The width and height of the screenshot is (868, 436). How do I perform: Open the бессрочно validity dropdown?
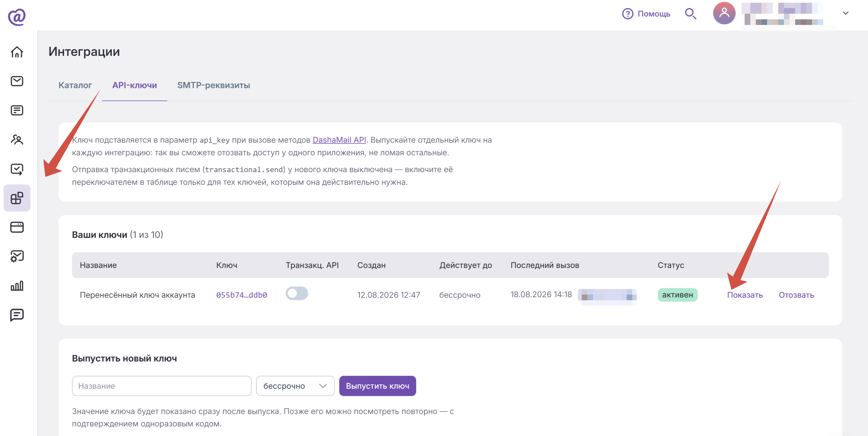coord(295,386)
